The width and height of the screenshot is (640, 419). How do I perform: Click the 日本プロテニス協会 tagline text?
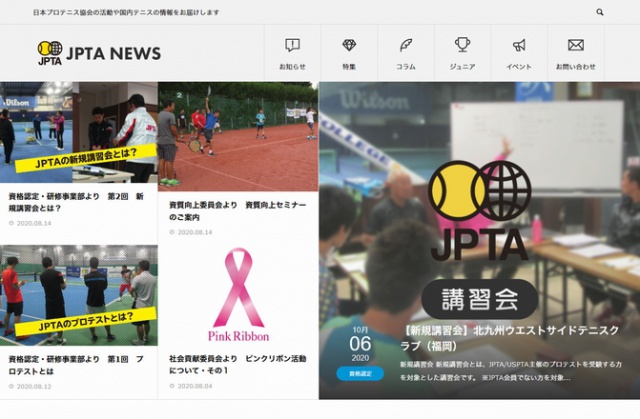tap(126, 12)
